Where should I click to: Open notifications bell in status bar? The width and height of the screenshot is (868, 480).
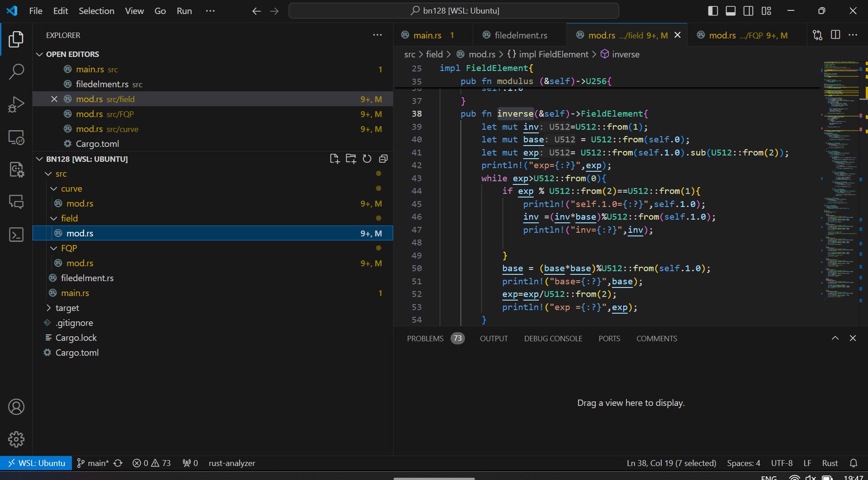(854, 463)
